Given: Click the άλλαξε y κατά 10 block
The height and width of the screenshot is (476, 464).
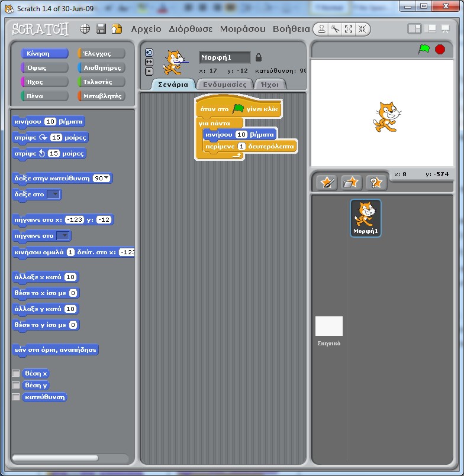Looking at the screenshot, I should point(46,309).
